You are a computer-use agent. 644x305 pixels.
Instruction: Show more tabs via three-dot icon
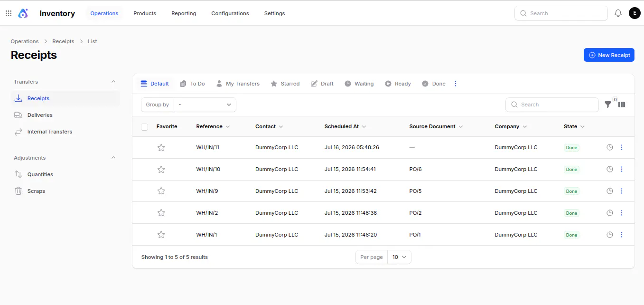(456, 84)
